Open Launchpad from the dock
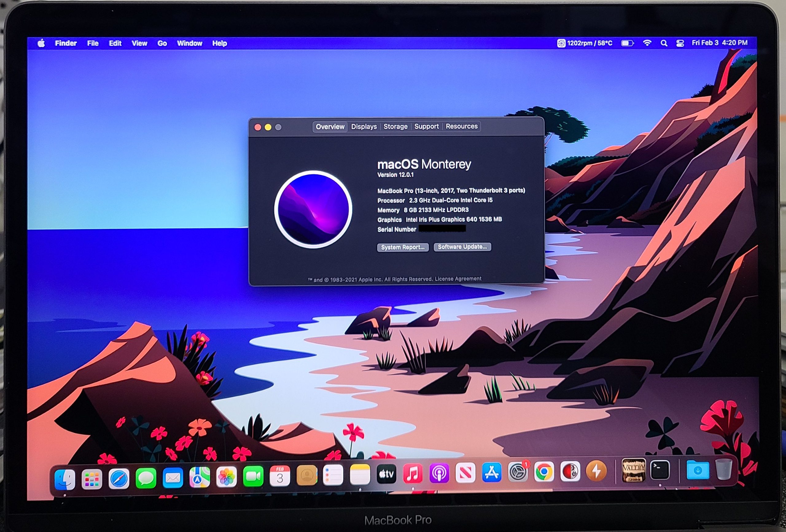Viewport: 786px width, 532px height. (92, 479)
